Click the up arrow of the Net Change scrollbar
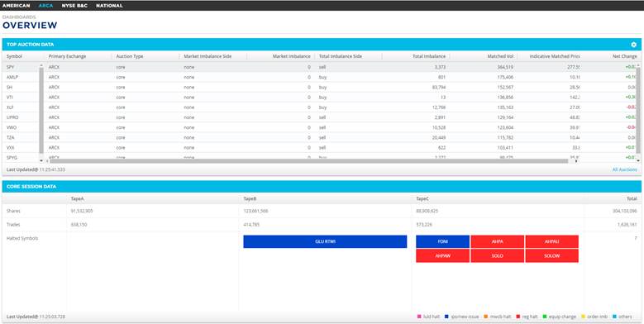Image resolution: width=644 pixels, height=324 pixels. click(638, 65)
